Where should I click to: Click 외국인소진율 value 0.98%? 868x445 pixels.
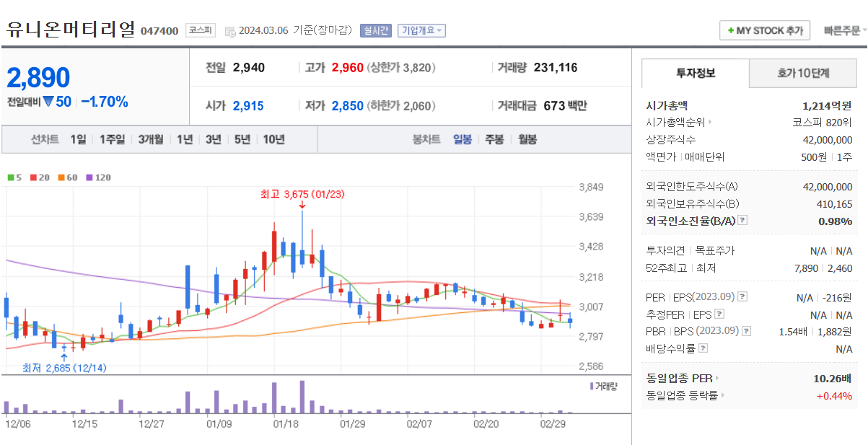tap(836, 221)
